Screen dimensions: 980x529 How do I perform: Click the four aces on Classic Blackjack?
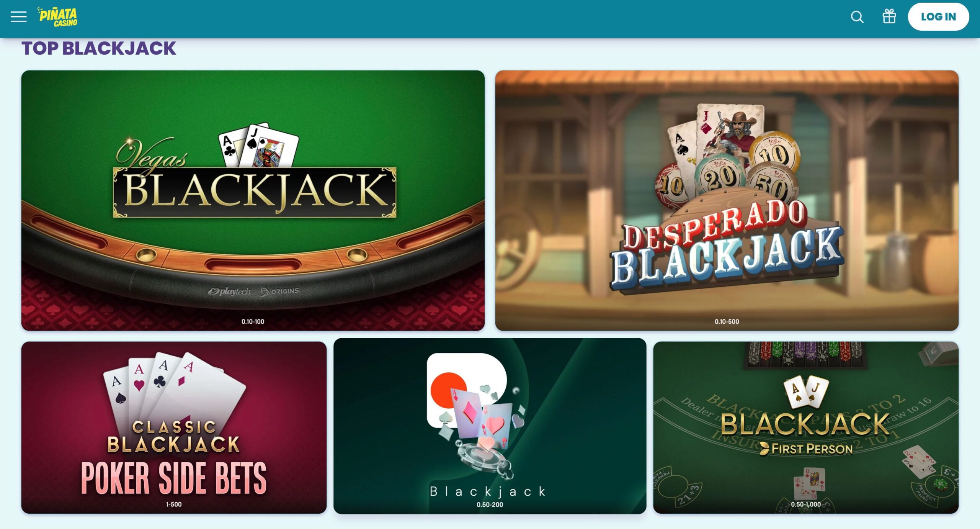(x=174, y=387)
